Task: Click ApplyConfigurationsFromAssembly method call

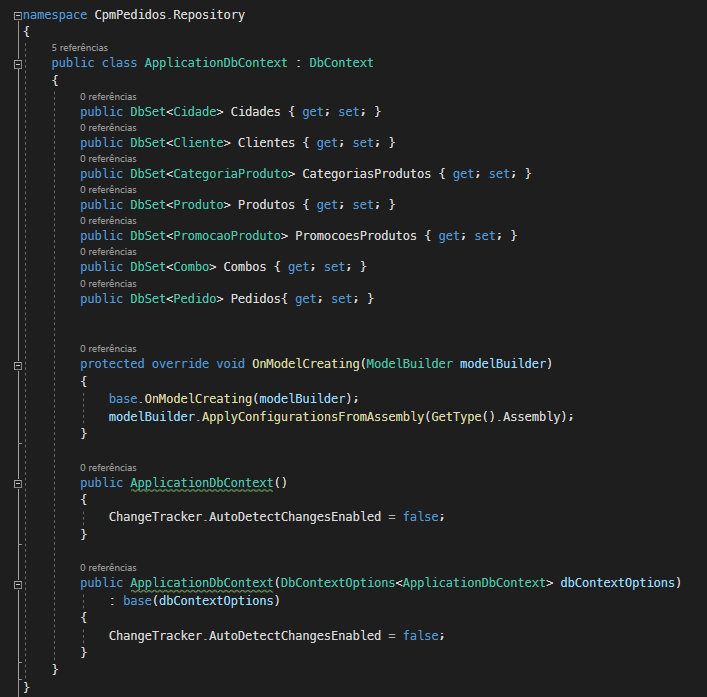Action: coord(313,417)
